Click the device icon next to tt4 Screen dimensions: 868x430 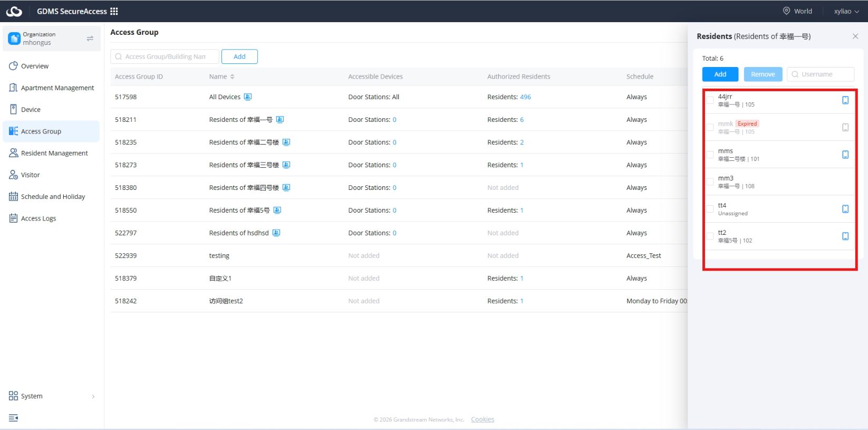[845, 209]
